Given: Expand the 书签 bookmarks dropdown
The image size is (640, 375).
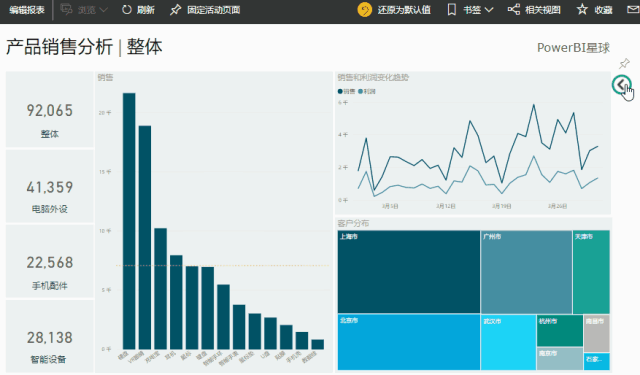Looking at the screenshot, I should click(x=470, y=10).
